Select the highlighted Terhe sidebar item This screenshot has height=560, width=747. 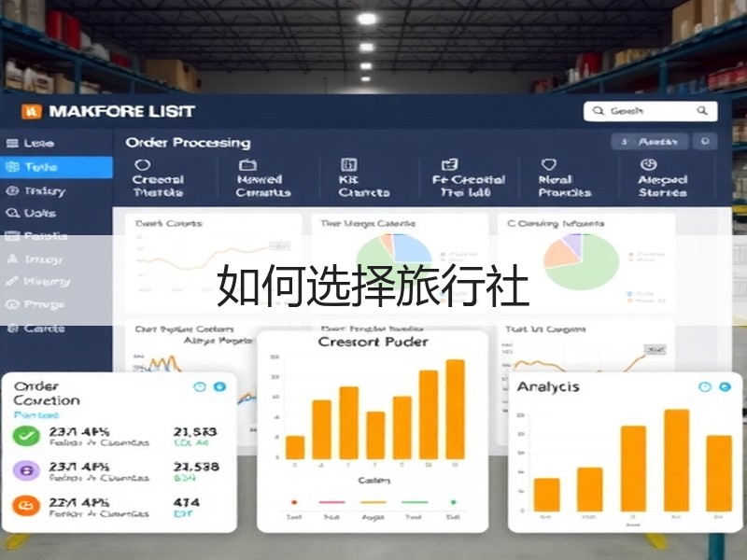56,167
